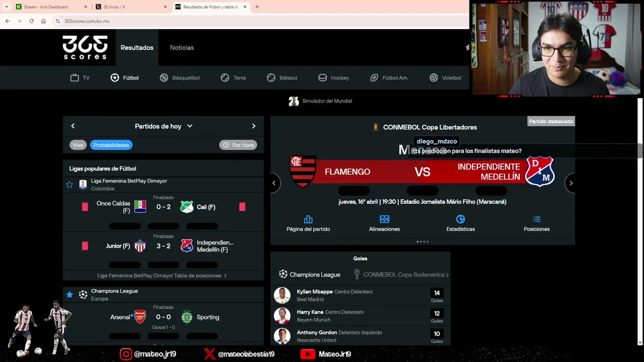Select the Hockey sport icon
644x362 pixels.
(323, 77)
